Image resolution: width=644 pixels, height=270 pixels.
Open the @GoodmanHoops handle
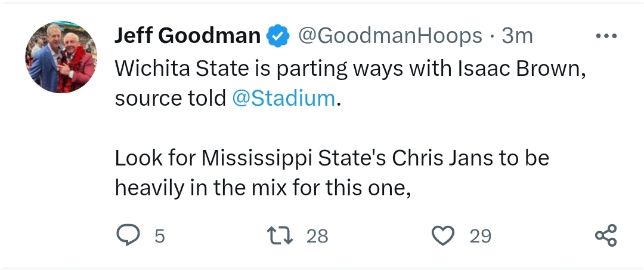coord(389,36)
